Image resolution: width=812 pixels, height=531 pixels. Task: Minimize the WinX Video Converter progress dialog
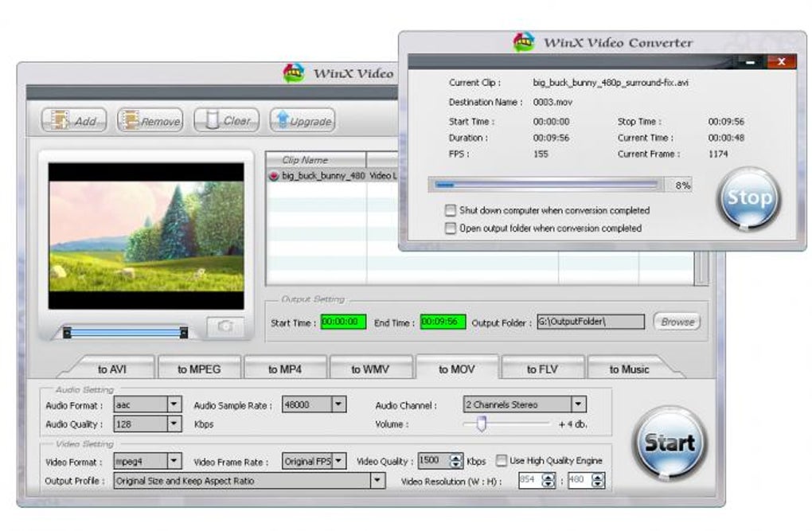[x=751, y=62]
